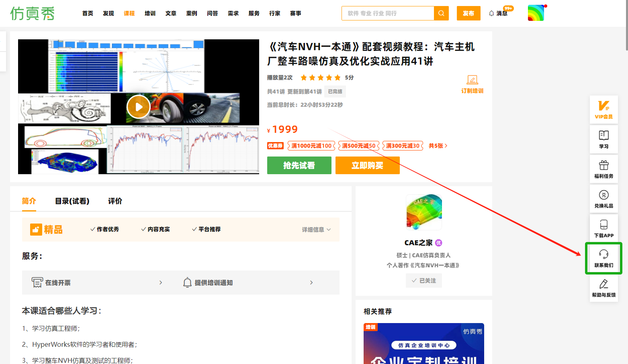Image resolution: width=628 pixels, height=364 pixels.
Task: Open VIP会员 from the sidebar
Action: 603,110
